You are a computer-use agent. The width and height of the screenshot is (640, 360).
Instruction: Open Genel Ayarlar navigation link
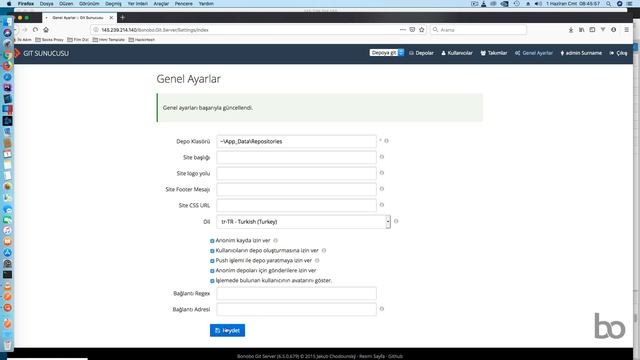pyautogui.click(x=534, y=53)
